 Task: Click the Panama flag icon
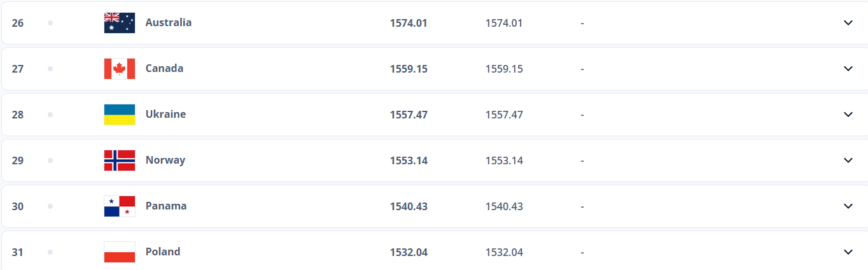click(120, 206)
